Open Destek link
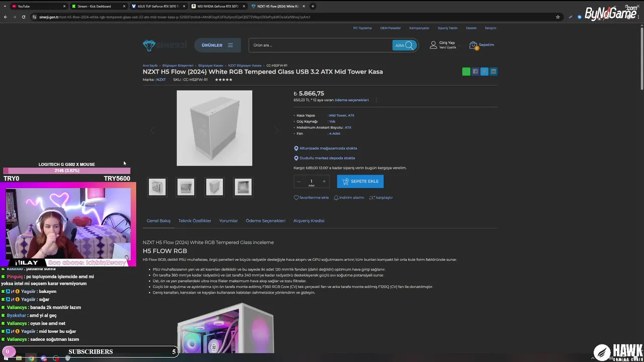644x362 pixels. 471,28
